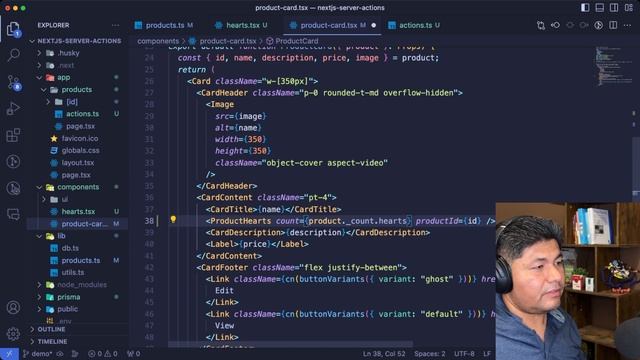640x360 pixels.
Task: Select the product-card.tsx tab
Action: tap(333, 25)
